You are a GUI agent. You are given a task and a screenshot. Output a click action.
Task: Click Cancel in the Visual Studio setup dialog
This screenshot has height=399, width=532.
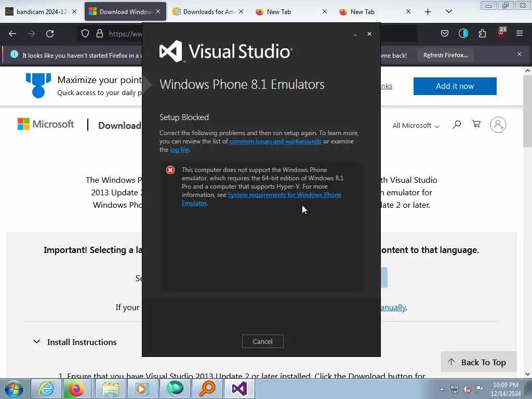[262, 341]
